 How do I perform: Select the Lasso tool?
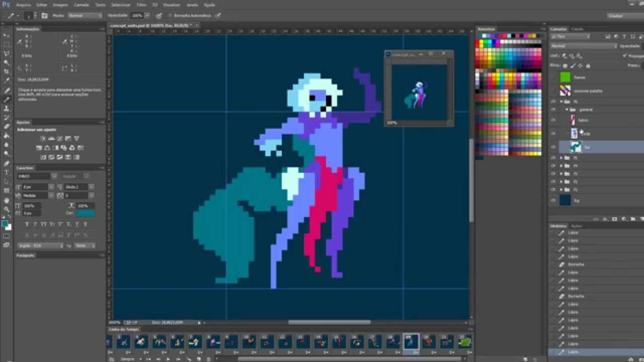coord(7,53)
